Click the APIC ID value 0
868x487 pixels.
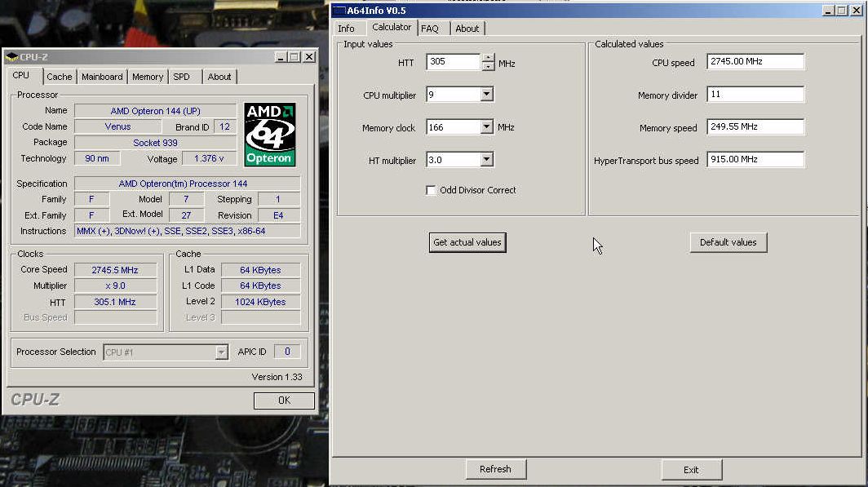pyautogui.click(x=287, y=352)
